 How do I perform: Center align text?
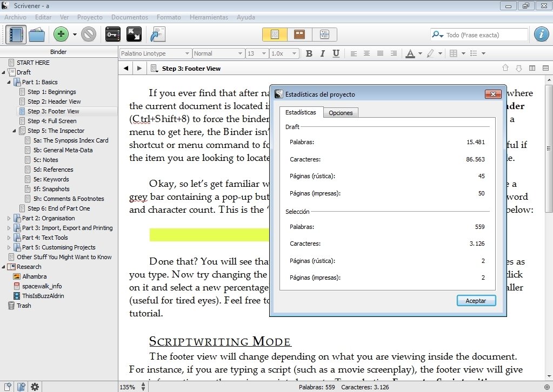coord(367,53)
